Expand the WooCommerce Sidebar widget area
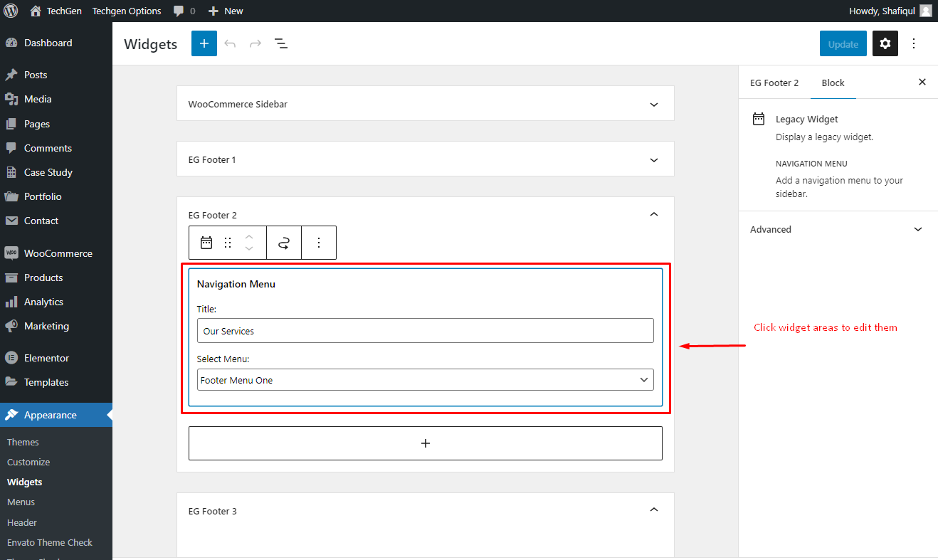The width and height of the screenshot is (938, 560). (x=426, y=104)
